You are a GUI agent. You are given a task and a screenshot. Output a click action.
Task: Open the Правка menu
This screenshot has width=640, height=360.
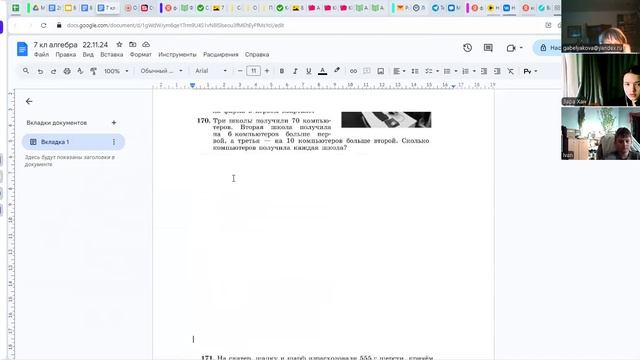tap(66, 54)
